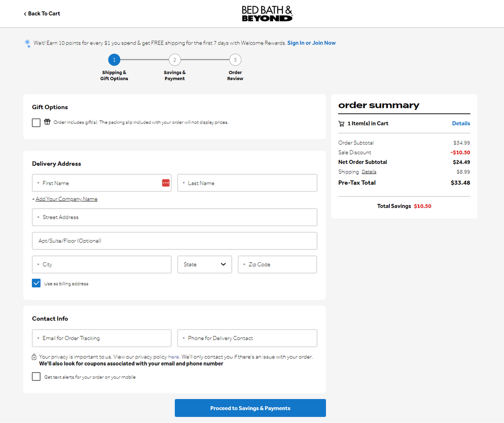Click the Email for Order Tracking field

coord(101,338)
